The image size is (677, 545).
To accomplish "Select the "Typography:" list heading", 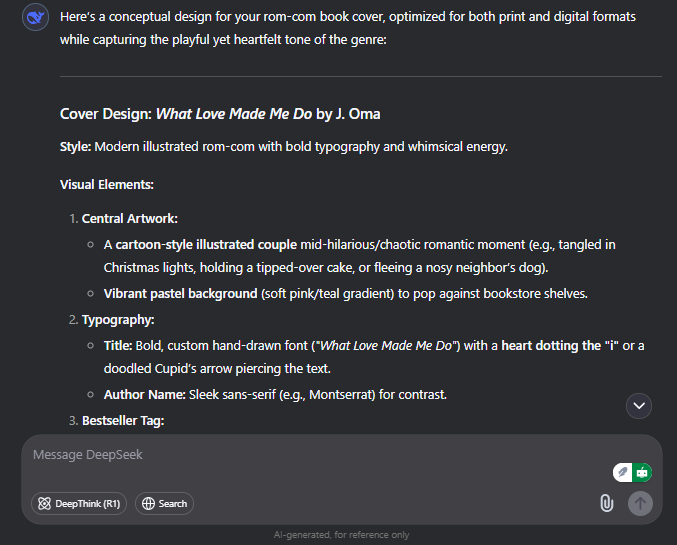I will 118,320.
